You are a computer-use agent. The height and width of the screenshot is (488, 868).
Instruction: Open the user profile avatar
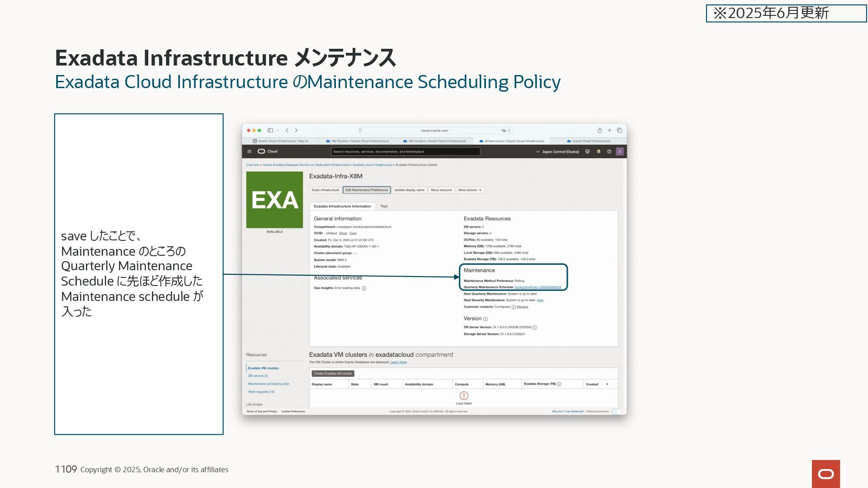[620, 152]
